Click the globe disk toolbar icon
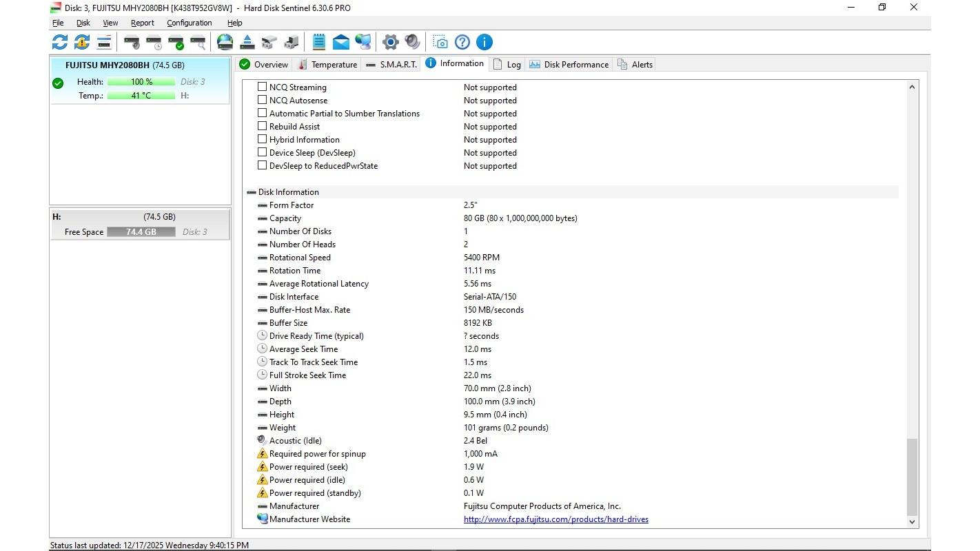Screen dimensions: 980x551 (x=225, y=42)
